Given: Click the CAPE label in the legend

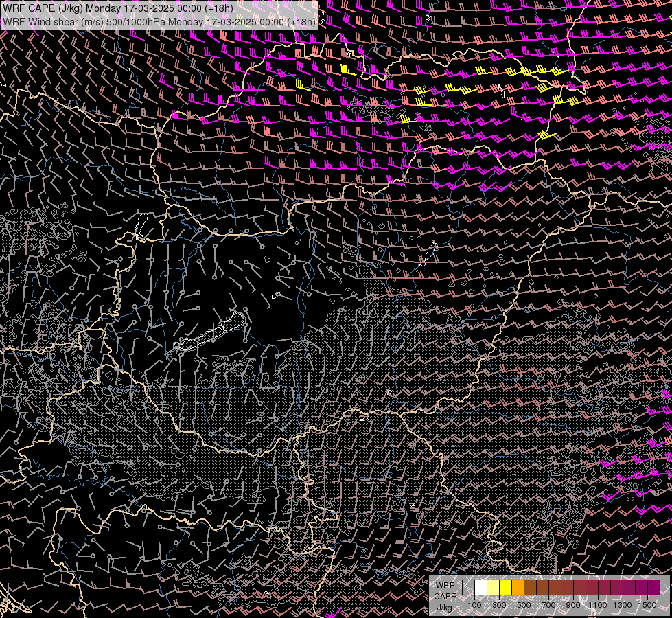Looking at the screenshot, I should click(445, 597).
